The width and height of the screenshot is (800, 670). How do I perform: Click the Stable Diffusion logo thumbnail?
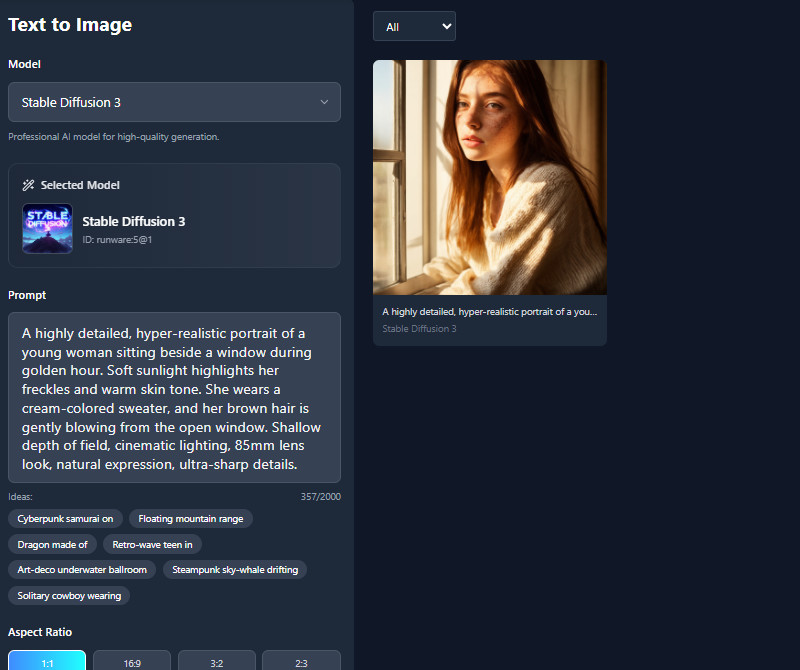47,229
